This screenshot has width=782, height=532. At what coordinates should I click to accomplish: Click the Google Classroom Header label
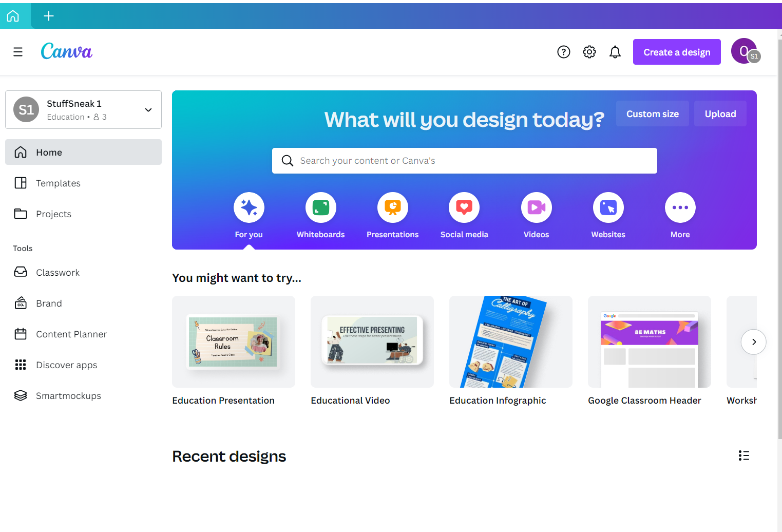[x=644, y=401]
